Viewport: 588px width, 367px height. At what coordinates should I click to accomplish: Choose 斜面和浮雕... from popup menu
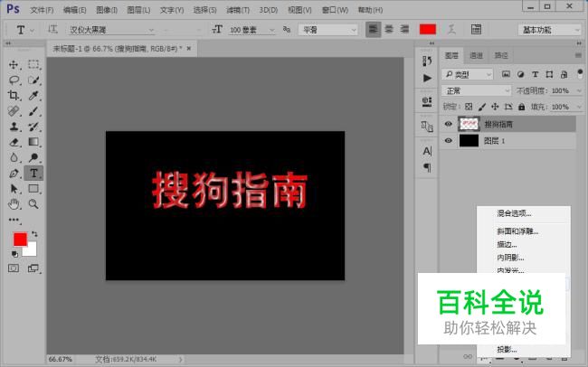517,231
